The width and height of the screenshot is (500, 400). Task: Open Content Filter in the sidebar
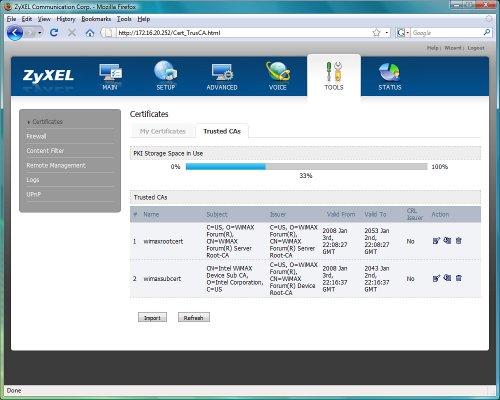tap(45, 151)
